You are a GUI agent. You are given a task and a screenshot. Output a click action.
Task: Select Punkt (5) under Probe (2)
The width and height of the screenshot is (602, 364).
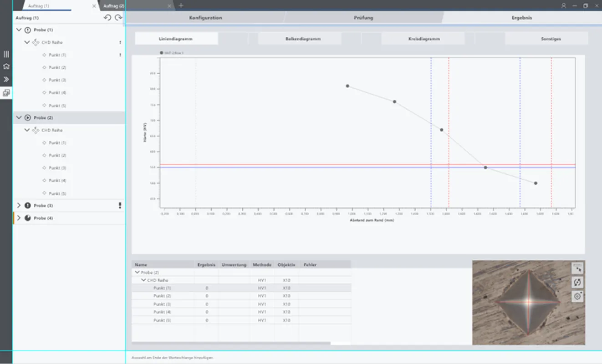57,193
